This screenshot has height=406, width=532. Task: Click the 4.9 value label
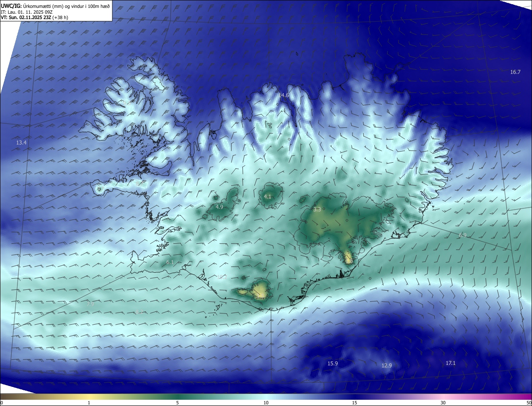219,207
